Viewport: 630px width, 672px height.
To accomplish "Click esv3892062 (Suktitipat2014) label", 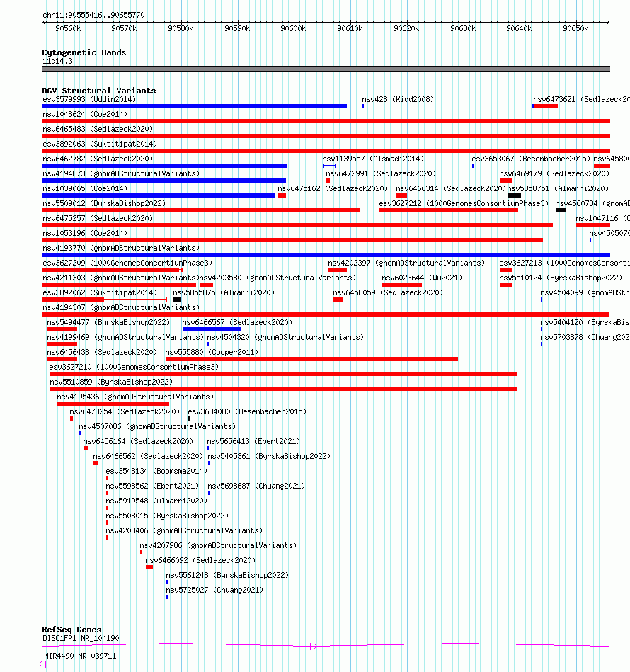I will tap(100, 292).
